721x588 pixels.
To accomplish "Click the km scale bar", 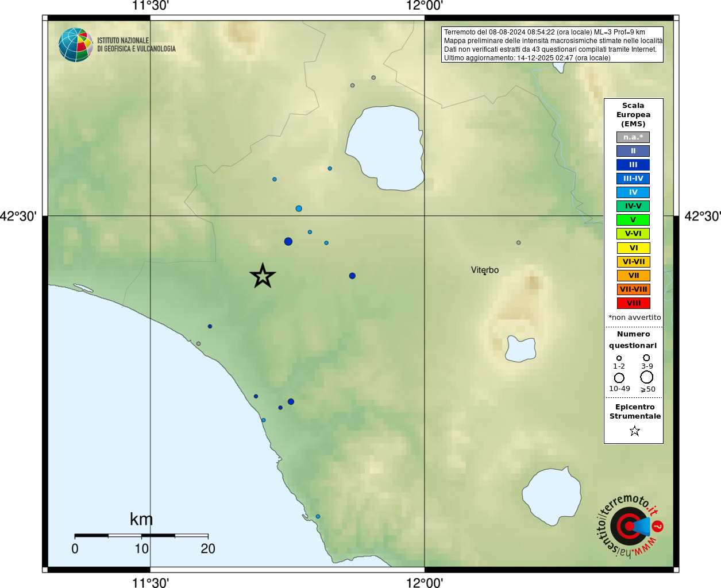I will [x=141, y=536].
